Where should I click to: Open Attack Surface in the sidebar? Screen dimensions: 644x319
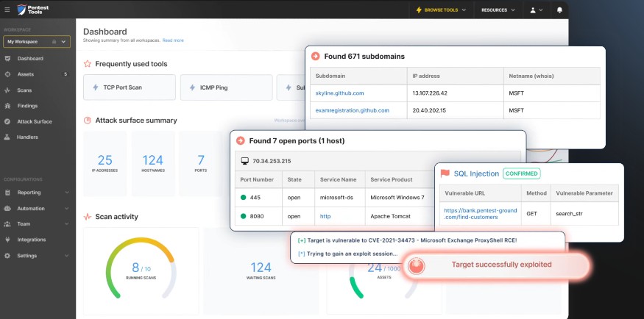(35, 121)
